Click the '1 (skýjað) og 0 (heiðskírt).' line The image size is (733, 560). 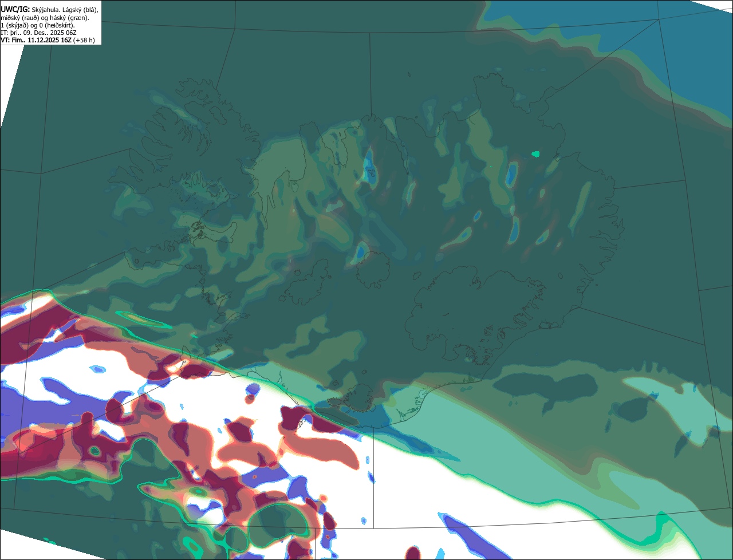point(38,25)
